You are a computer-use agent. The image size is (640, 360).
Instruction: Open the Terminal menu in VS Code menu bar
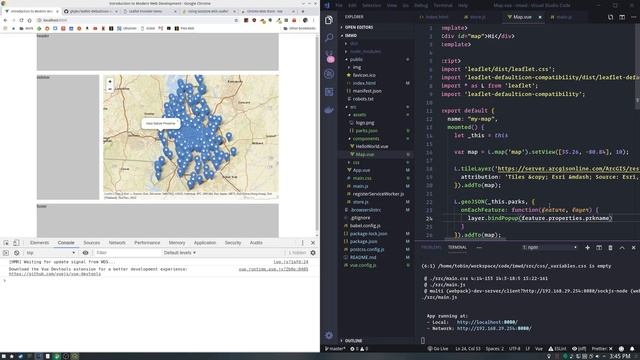coord(442,5)
